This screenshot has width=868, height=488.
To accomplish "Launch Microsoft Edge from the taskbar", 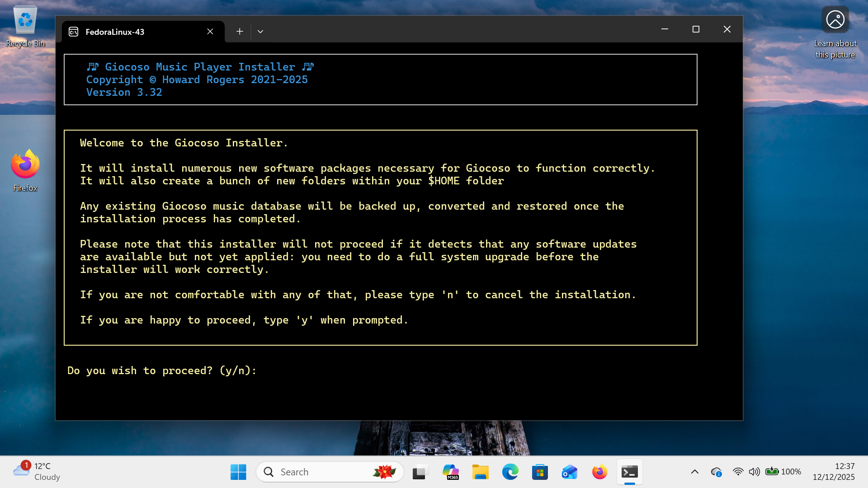I will (x=510, y=472).
